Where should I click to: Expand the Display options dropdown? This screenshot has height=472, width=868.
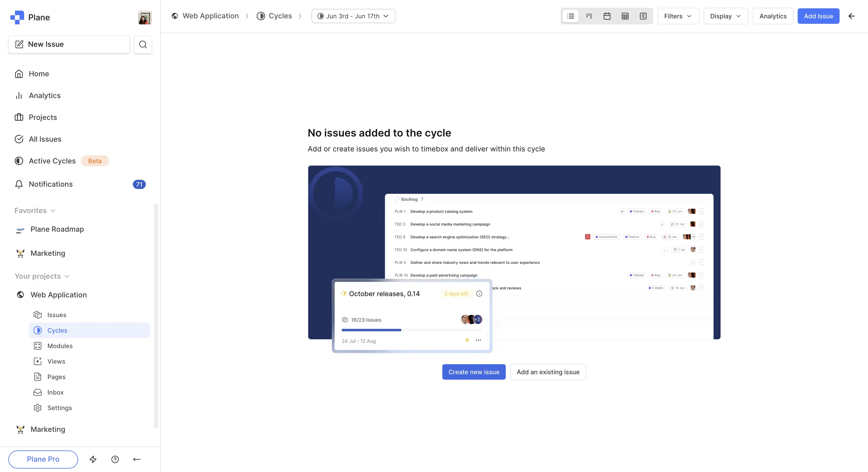pyautogui.click(x=725, y=16)
